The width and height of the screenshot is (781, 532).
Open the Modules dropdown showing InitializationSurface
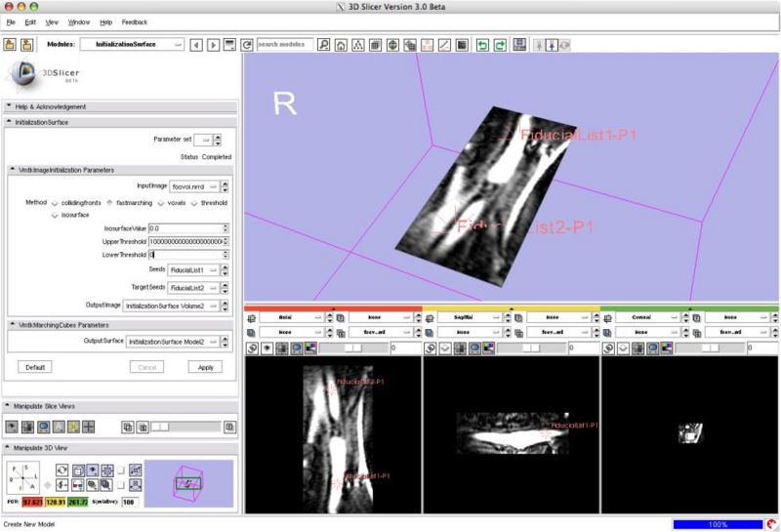(132, 44)
